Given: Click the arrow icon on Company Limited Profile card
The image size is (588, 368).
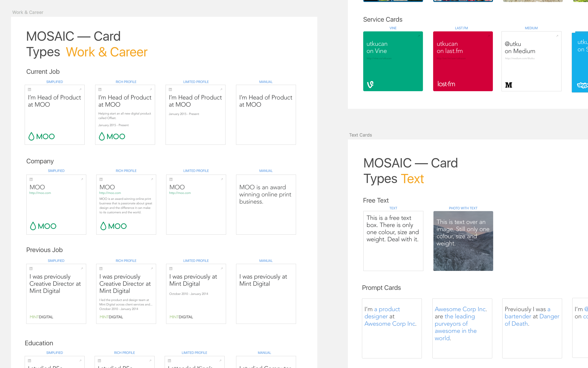Looking at the screenshot, I should tap(222, 179).
